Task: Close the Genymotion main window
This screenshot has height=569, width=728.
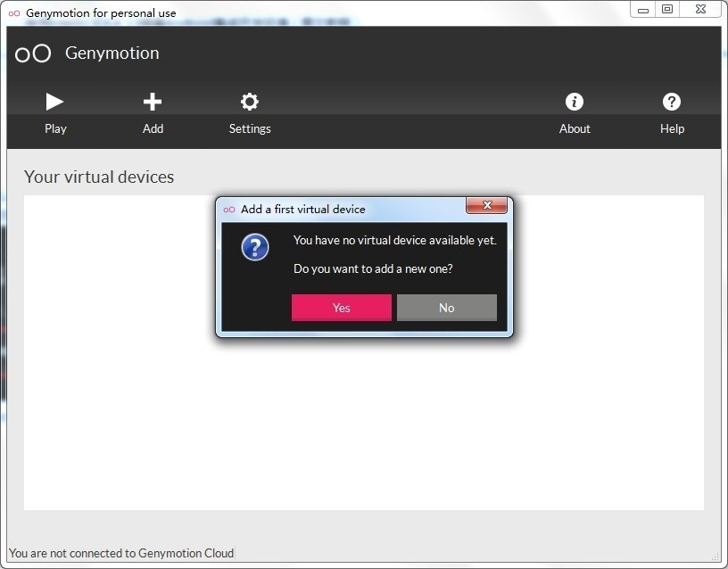Action: pyautogui.click(x=700, y=9)
